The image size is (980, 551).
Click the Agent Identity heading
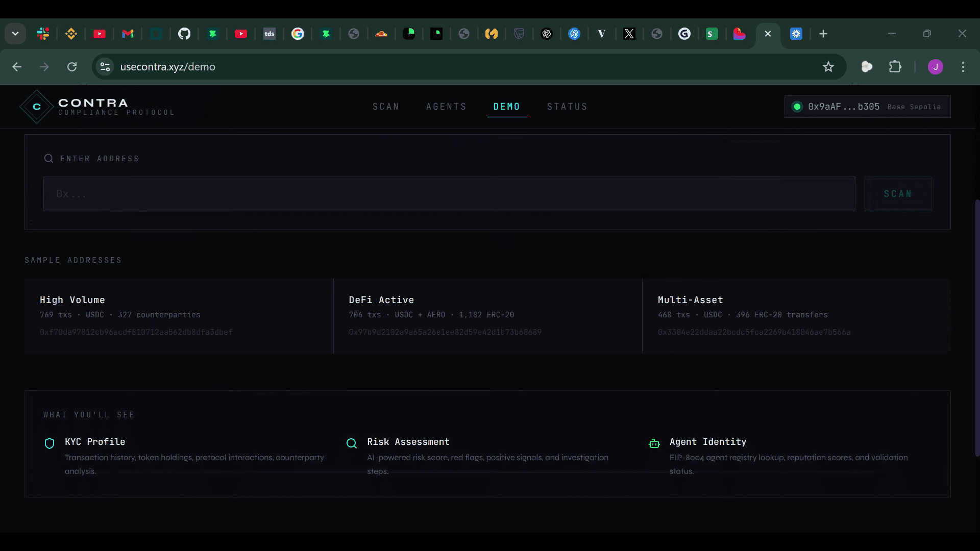point(708,442)
